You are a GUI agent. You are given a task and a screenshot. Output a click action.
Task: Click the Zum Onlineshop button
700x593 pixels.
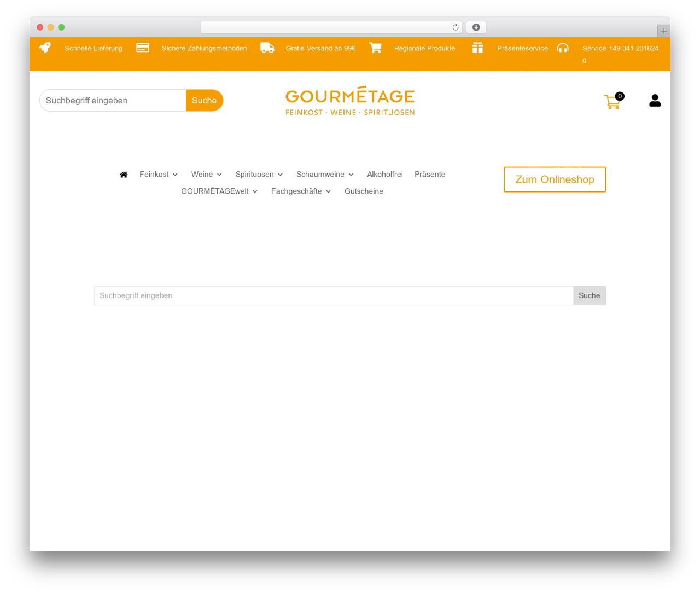point(555,179)
